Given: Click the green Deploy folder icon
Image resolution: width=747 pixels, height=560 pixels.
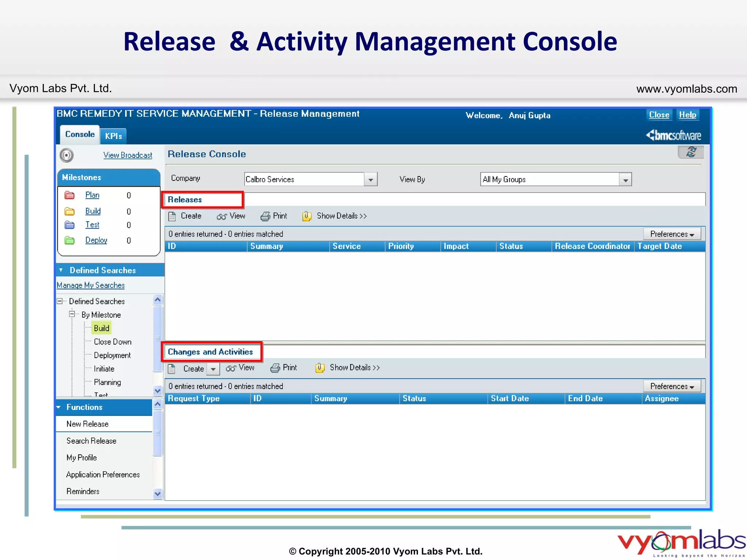Looking at the screenshot, I should [69, 240].
